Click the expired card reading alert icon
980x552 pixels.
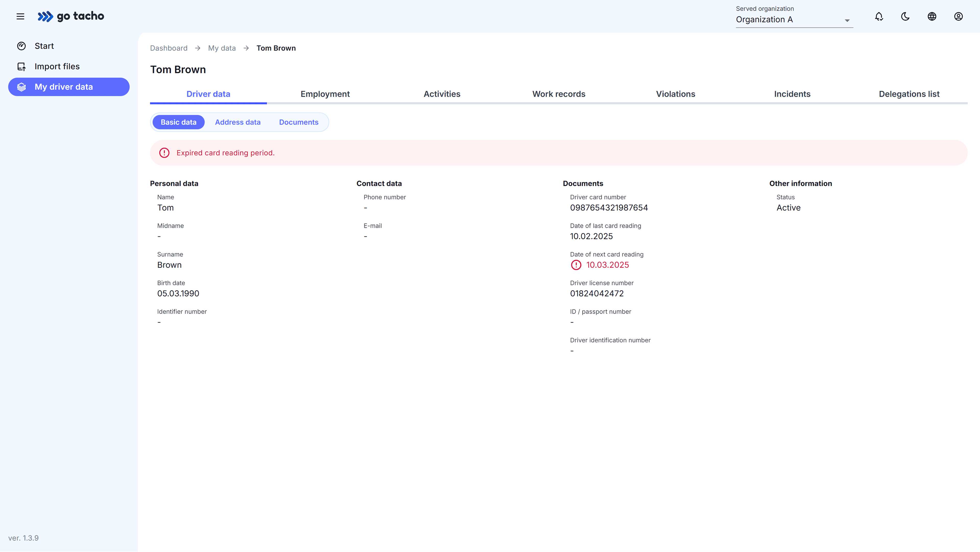[x=164, y=153]
